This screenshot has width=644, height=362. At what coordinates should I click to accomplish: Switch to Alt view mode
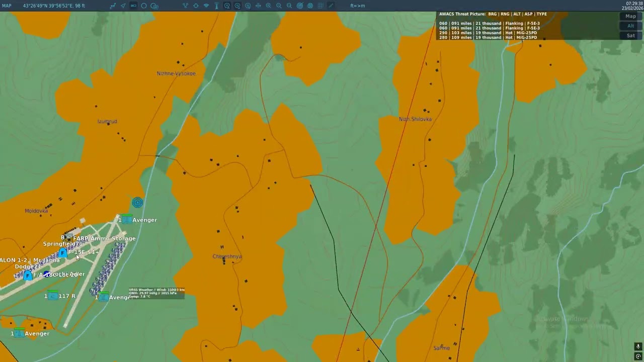[x=630, y=26]
